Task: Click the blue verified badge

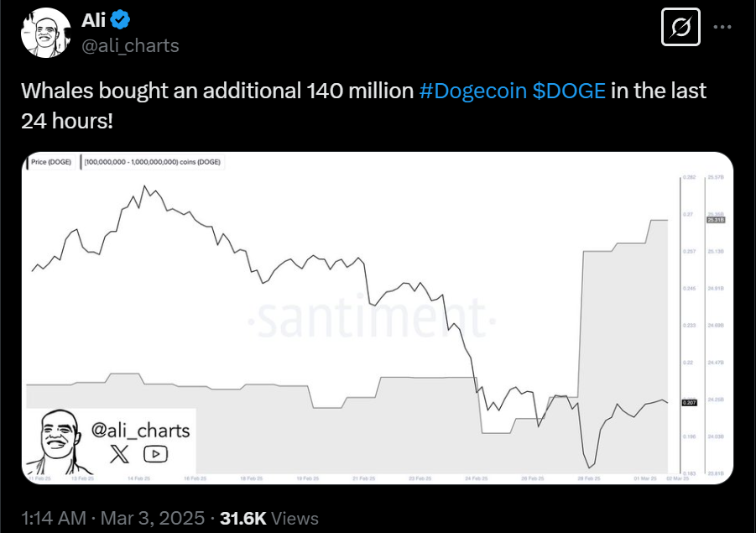Action: point(119,19)
